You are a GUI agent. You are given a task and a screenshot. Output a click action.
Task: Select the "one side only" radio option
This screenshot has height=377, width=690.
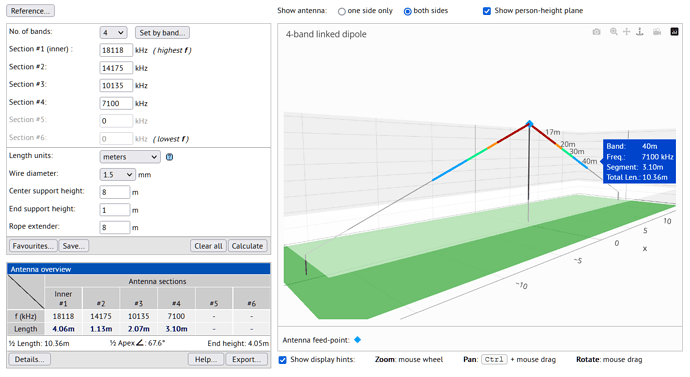click(341, 11)
